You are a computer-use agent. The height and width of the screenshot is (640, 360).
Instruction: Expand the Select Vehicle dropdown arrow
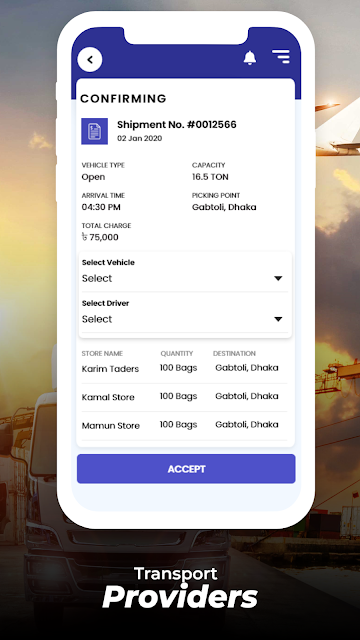pos(278,278)
